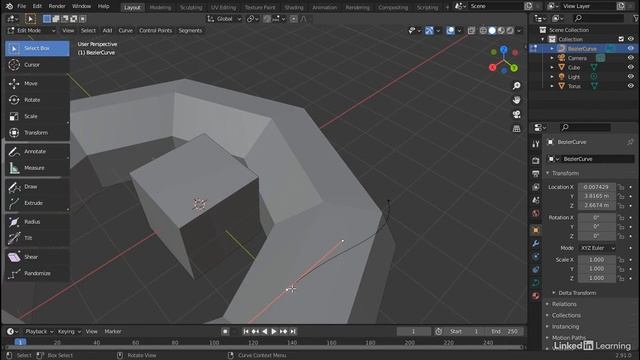Pick the Tilt tool
Screen dimensions: 640x360
(37, 238)
